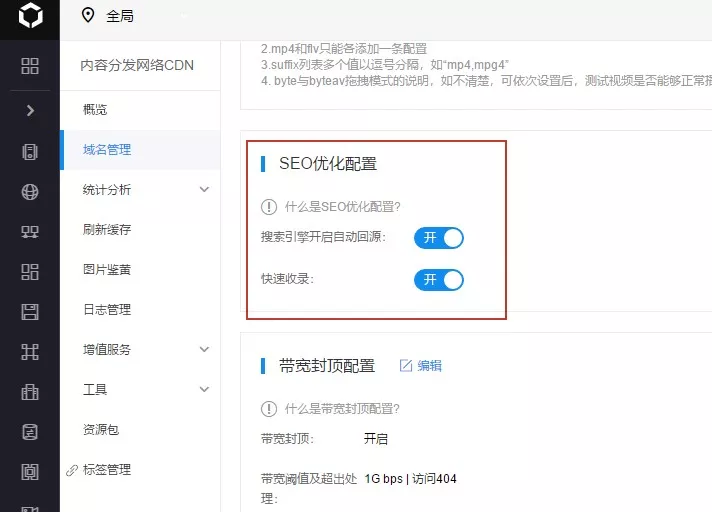
Task: Click the building icon in dark sidebar
Action: [x=30, y=391]
